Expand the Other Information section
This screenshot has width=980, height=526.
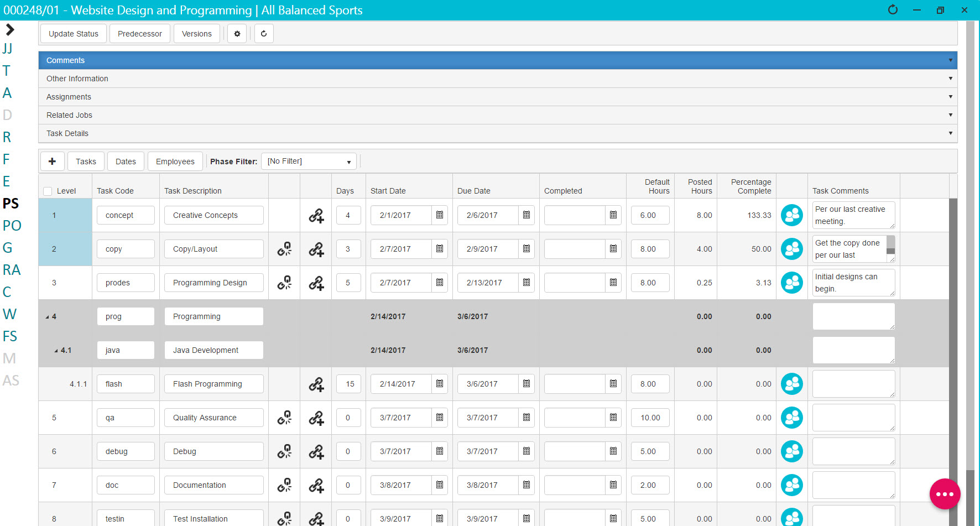pyautogui.click(x=498, y=79)
